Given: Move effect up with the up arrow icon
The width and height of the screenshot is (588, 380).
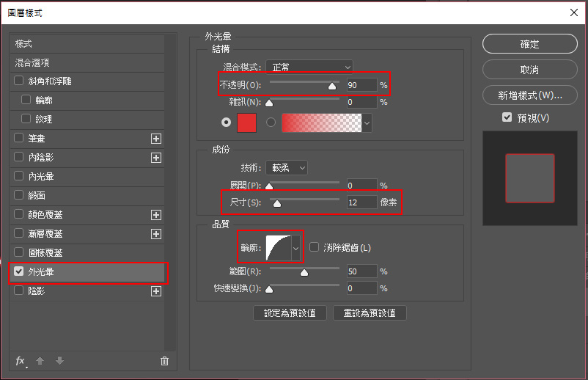Looking at the screenshot, I should pos(40,361).
